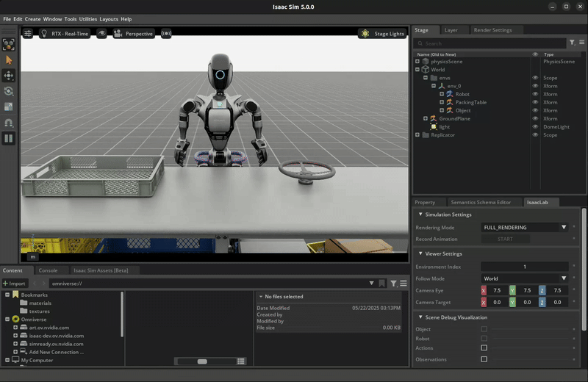This screenshot has height=382, width=588.
Task: Switch to the Console tab
Action: pyautogui.click(x=48, y=270)
